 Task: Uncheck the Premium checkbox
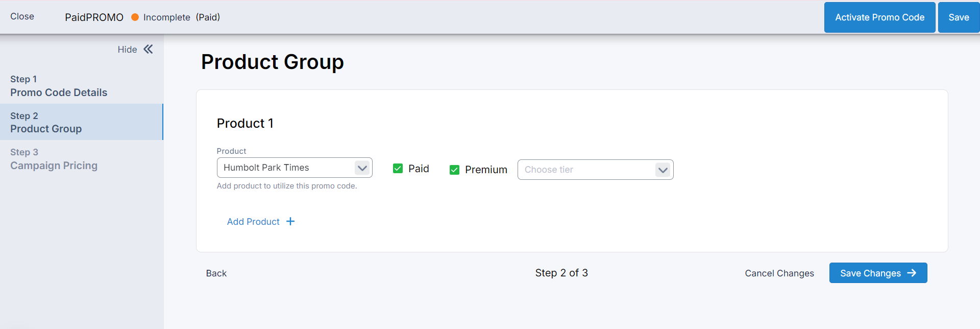[x=454, y=170]
